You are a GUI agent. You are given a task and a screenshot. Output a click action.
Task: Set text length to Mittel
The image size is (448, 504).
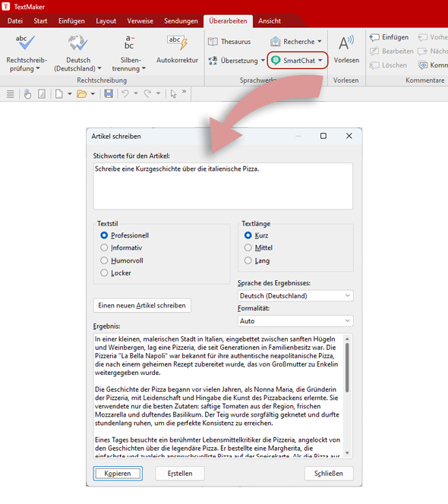click(x=258, y=247)
